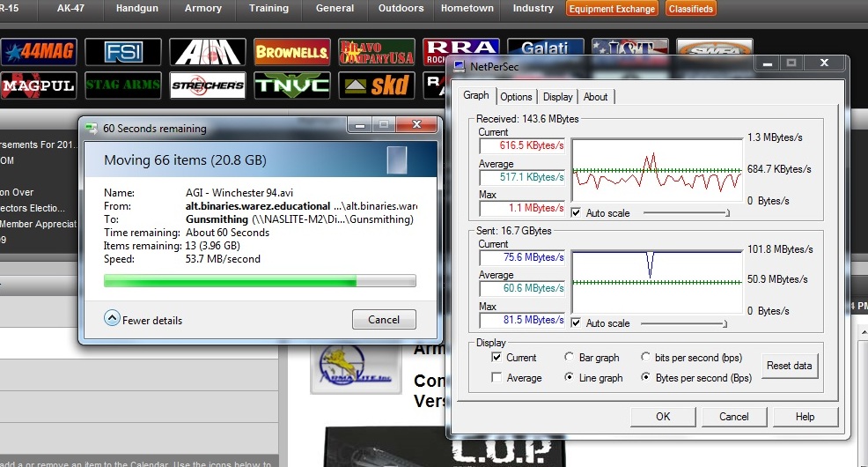868x467 pixels.
Task: Click the green file move progress bar
Action: click(260, 281)
